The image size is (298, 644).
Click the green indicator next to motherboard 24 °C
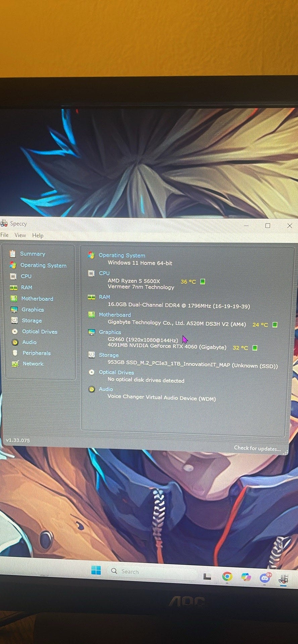275,324
